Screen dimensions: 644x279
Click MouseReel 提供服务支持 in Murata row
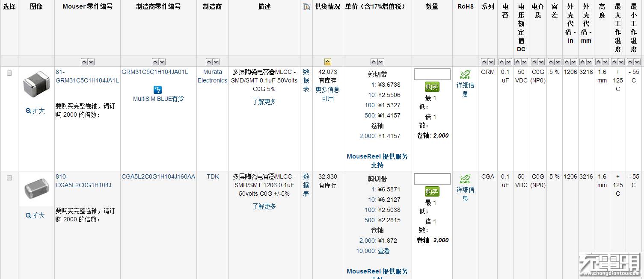pos(377,161)
